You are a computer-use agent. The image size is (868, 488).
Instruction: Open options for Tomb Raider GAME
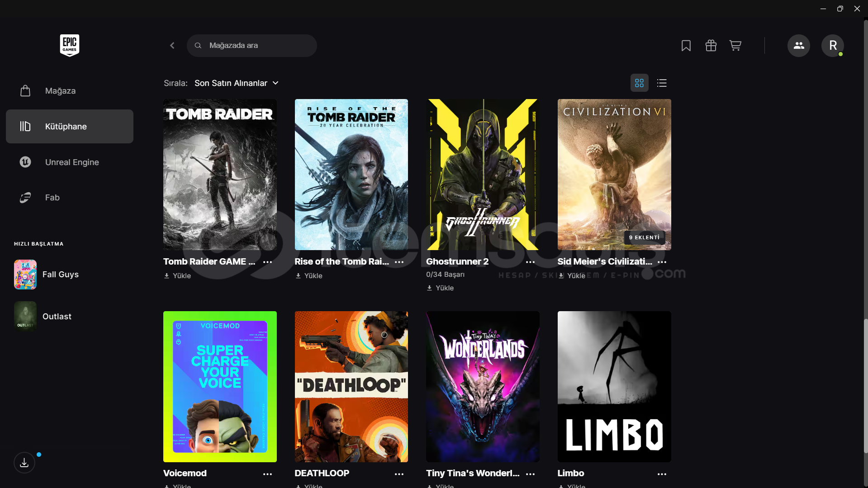(x=268, y=262)
